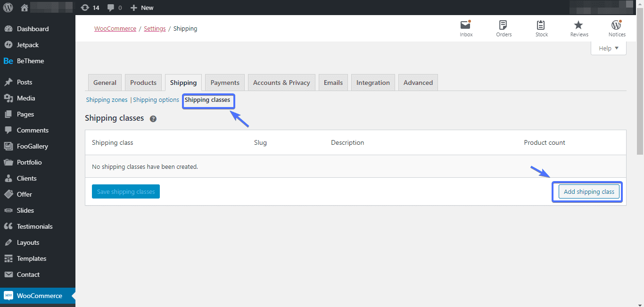Viewport: 644px width, 307px height.
Task: Click the Layouts pencil icon
Action: coord(8,242)
